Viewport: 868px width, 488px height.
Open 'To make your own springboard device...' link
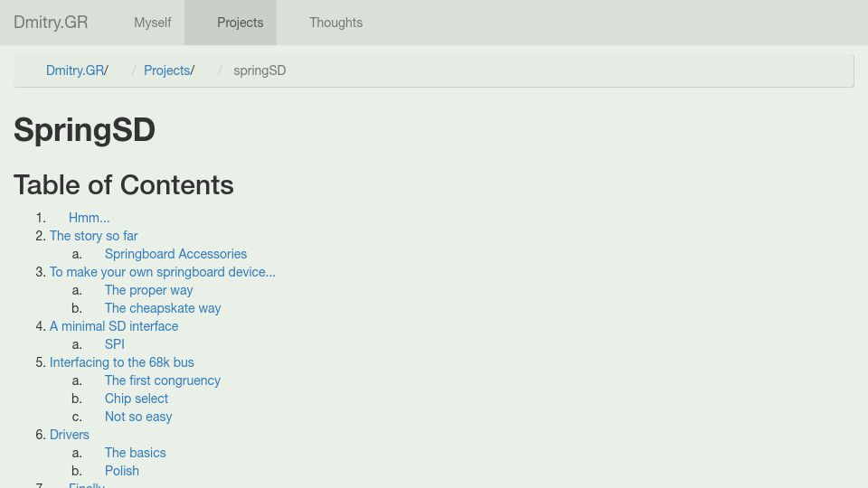pyautogui.click(x=162, y=272)
